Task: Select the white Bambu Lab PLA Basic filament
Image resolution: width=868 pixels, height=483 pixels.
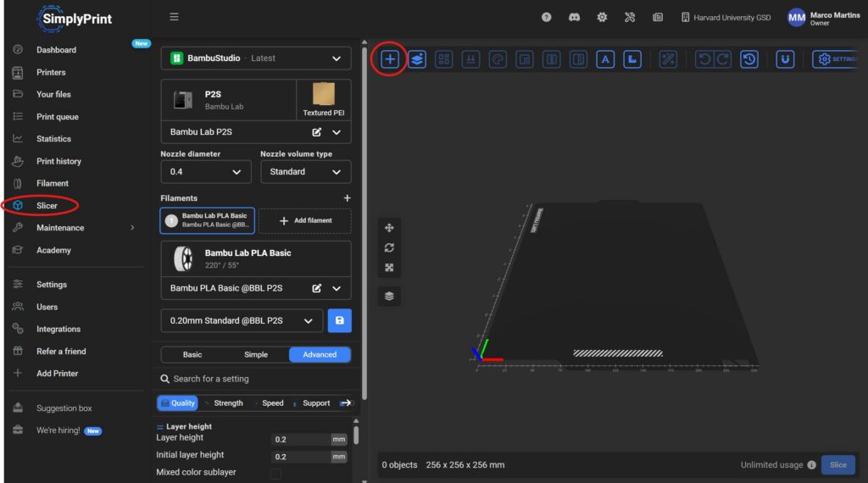Action: click(208, 221)
